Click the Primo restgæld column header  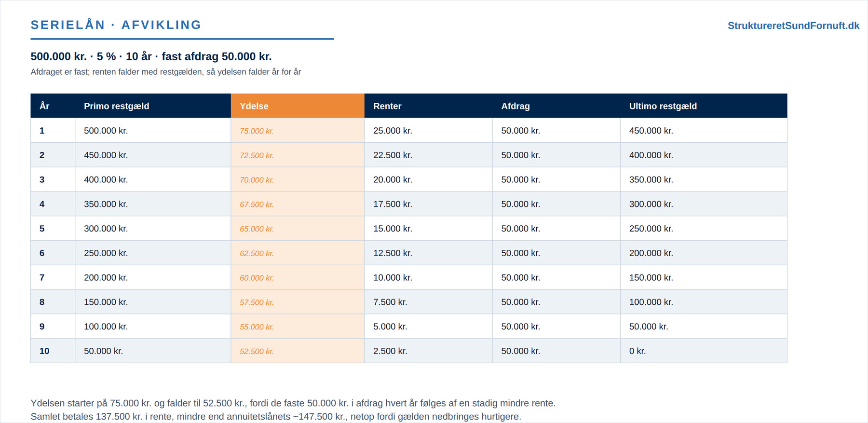tap(153, 106)
